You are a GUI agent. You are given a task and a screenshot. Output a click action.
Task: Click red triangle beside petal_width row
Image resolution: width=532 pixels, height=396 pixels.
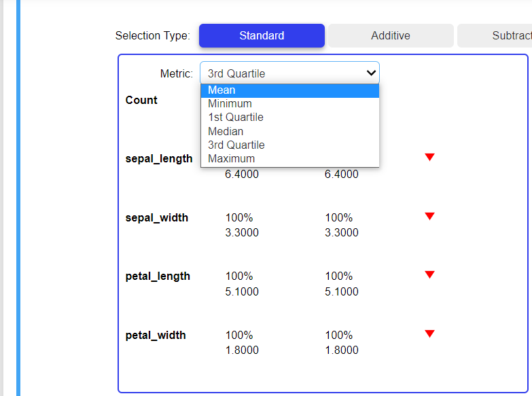[429, 334]
